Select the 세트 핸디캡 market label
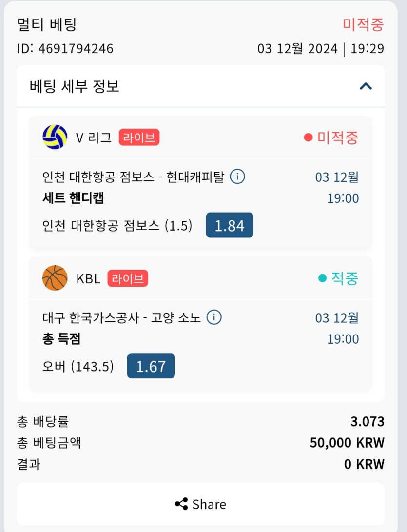The image size is (407, 532). 73,198
